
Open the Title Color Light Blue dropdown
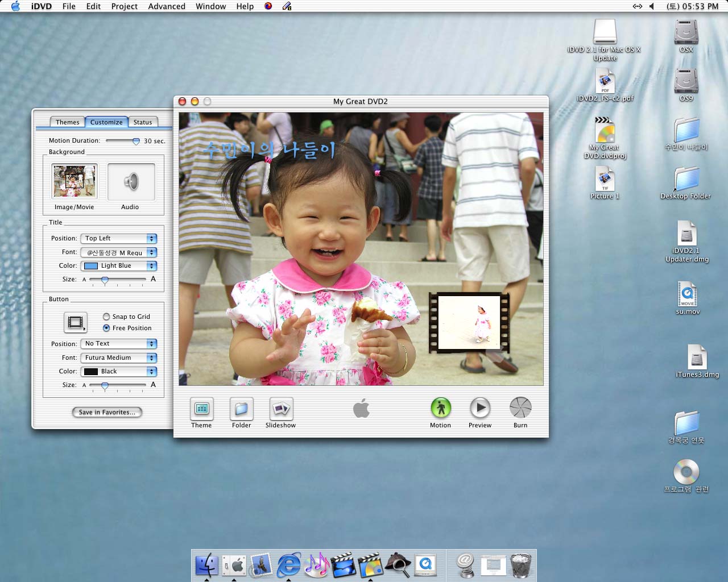(x=118, y=266)
